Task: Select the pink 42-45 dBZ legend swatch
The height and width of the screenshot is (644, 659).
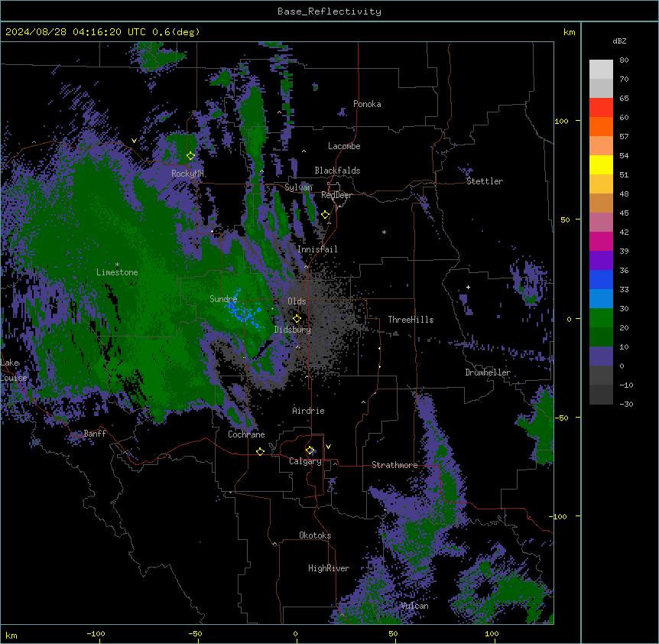Action: [601, 223]
